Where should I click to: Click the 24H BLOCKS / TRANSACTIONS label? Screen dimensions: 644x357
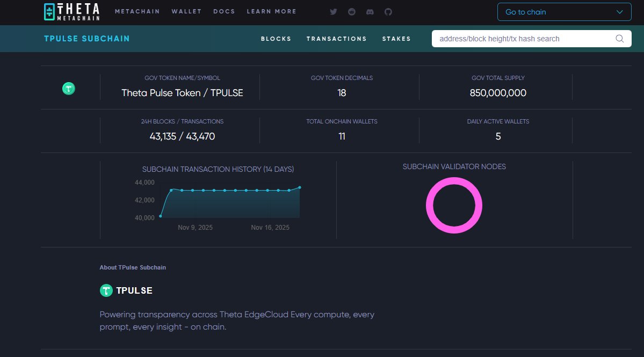click(182, 121)
